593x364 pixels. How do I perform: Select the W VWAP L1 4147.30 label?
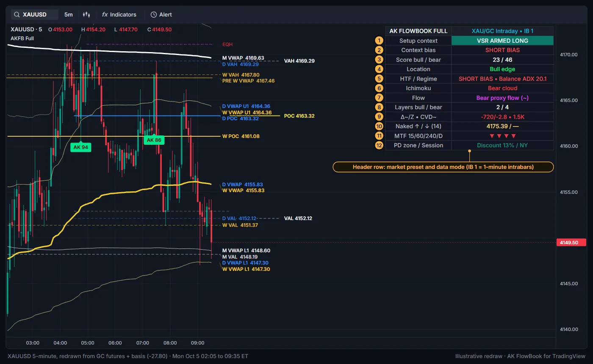coord(246,269)
